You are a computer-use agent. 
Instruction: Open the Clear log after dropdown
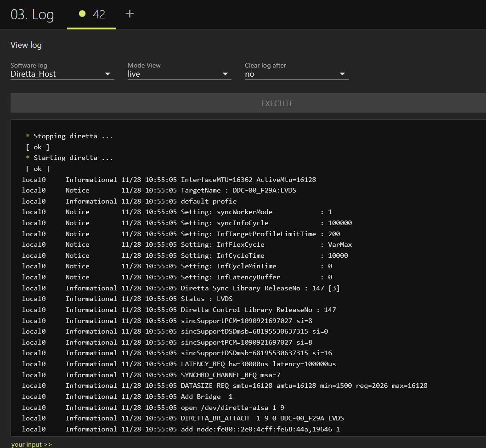[x=297, y=74]
